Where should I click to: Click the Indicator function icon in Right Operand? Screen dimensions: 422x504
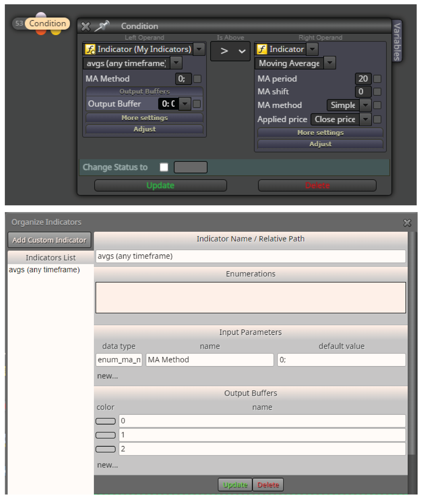pyautogui.click(x=262, y=49)
